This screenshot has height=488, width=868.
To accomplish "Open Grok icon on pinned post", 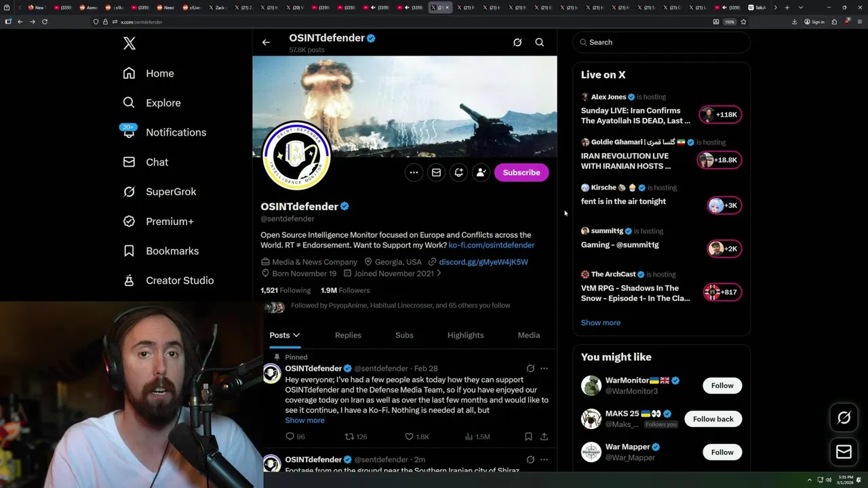I will pos(530,369).
